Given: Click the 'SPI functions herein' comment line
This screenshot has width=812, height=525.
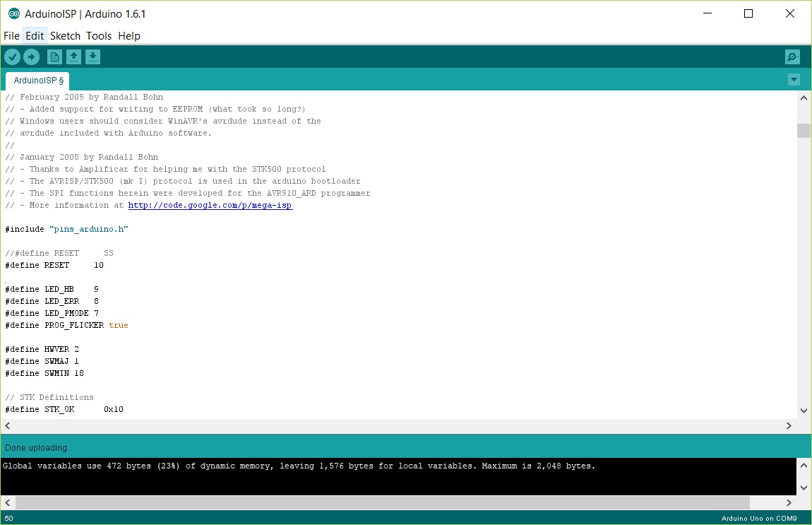Looking at the screenshot, I should pyautogui.click(x=187, y=193).
